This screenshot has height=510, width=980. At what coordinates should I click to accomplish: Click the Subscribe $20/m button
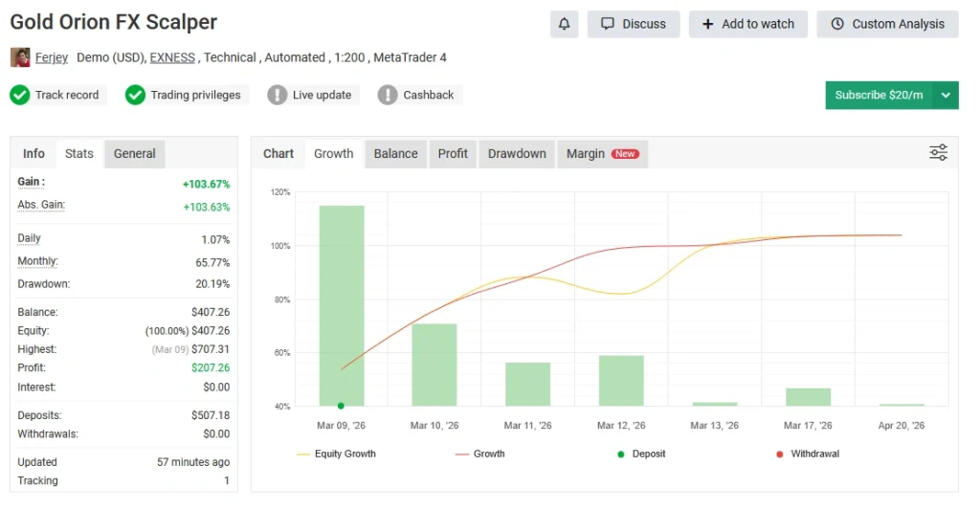(x=879, y=95)
